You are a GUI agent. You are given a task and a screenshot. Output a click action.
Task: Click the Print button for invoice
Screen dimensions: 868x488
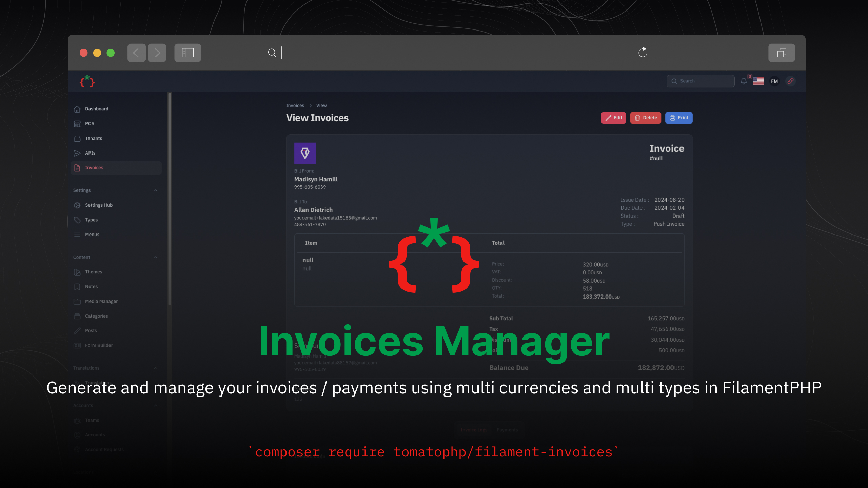679,117
